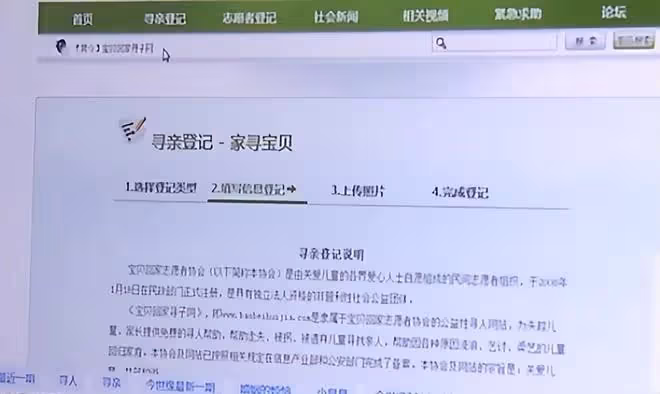Select step 4.完成登记 tab

click(460, 192)
